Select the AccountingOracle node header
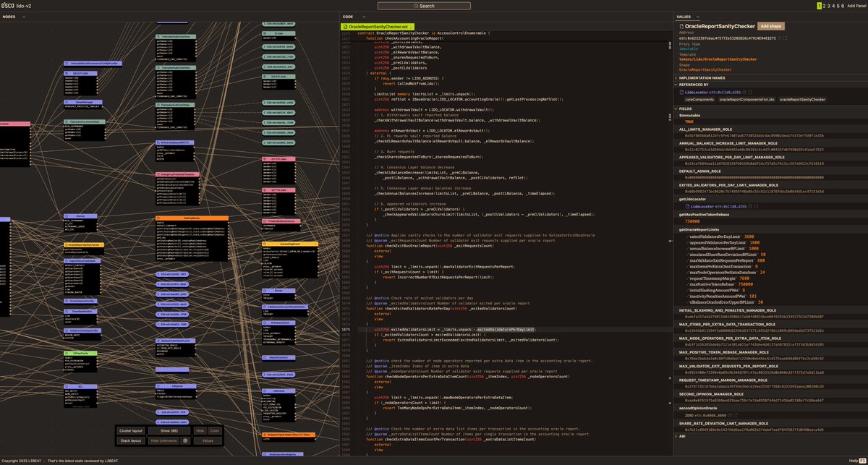The width and height of the screenshot is (868, 465). 289,244
